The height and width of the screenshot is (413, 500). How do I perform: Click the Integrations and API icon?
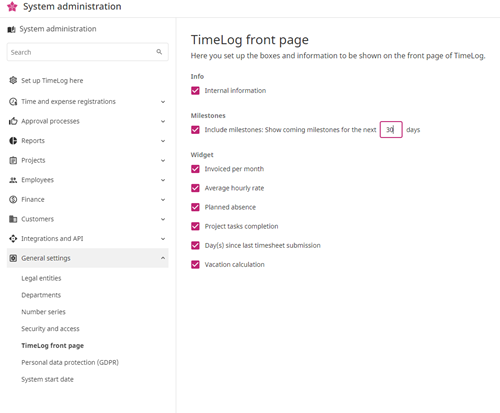pyautogui.click(x=13, y=239)
